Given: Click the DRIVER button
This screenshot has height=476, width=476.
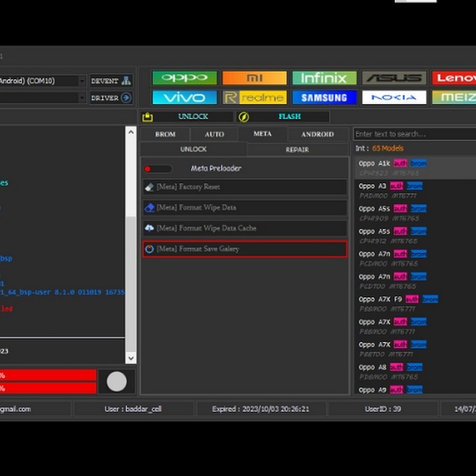Looking at the screenshot, I should [x=111, y=98].
